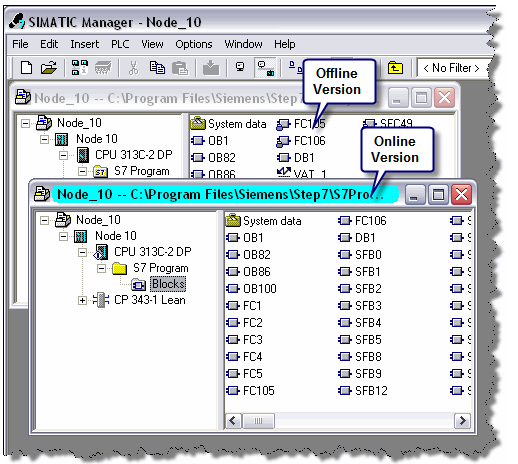
Task: Select function FC4 in the online window
Action: point(245,357)
